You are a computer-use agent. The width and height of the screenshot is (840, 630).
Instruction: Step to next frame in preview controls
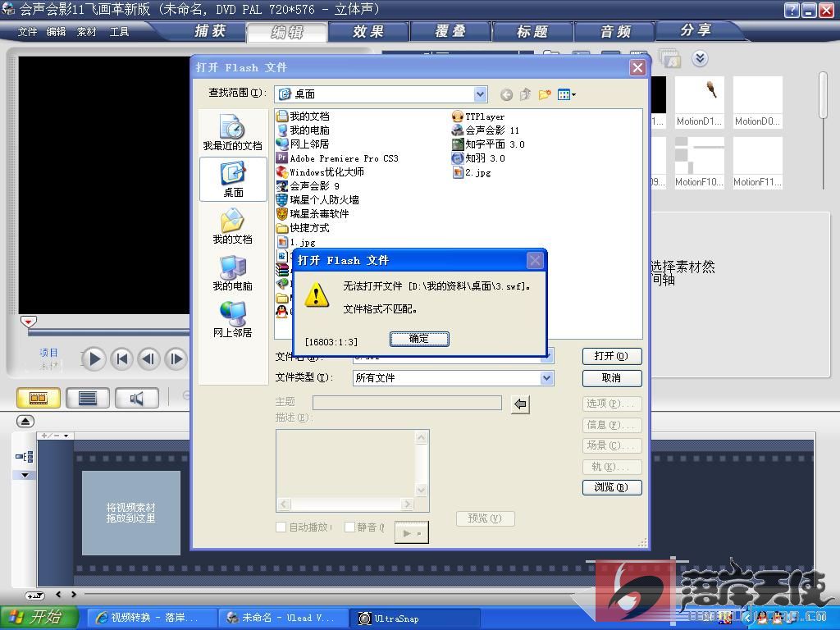point(176,359)
